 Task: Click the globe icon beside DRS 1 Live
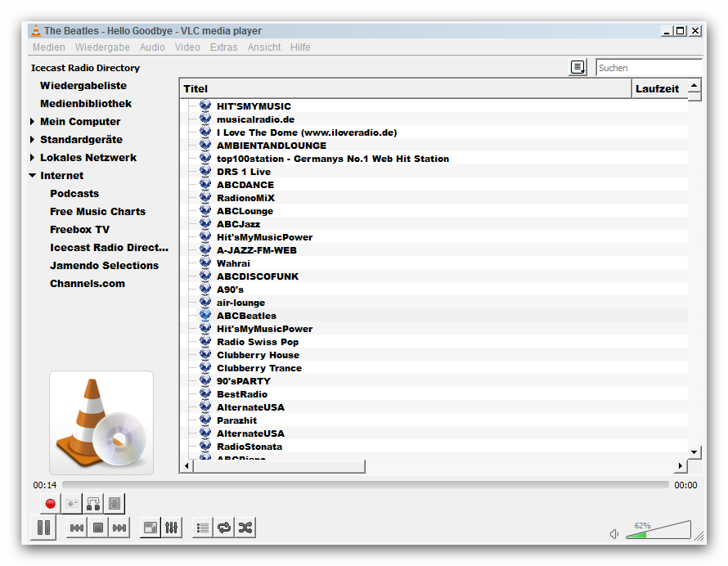click(x=205, y=171)
